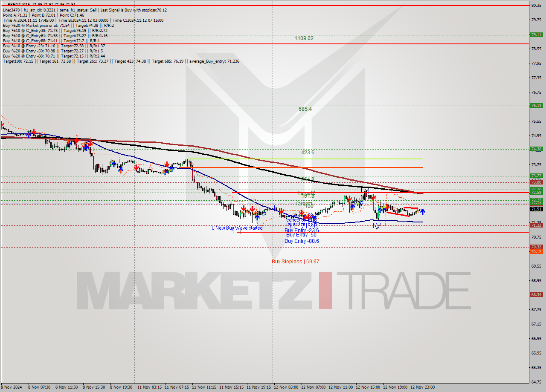The image size is (546, 392).
Task: Click the '11 Nov 15:15' time label
Action: [231, 387]
